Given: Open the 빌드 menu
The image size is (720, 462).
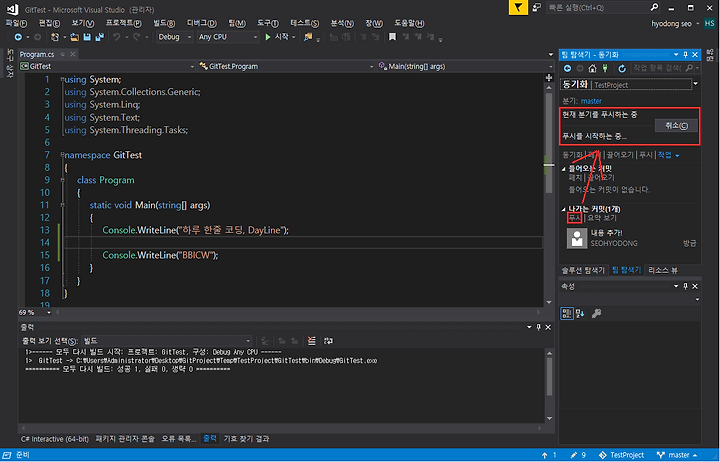Looking at the screenshot, I should pyautogui.click(x=164, y=23).
